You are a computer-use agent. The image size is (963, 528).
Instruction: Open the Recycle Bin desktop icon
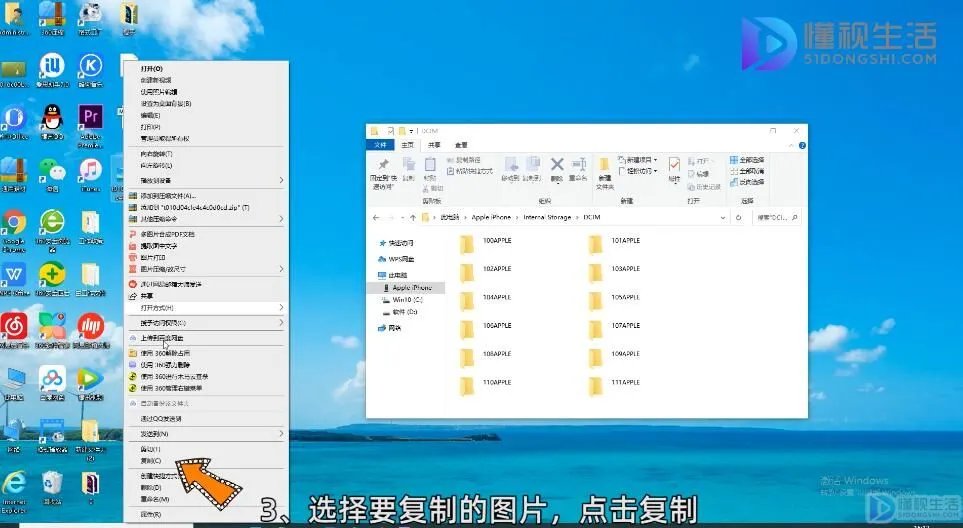52,487
